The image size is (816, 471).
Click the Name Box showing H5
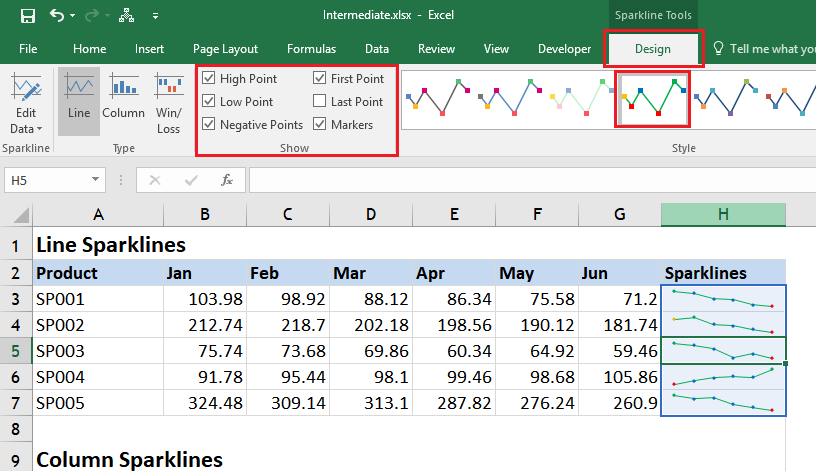tap(46, 180)
